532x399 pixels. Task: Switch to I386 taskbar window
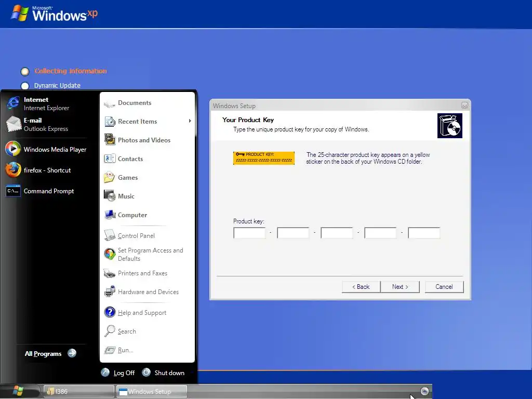point(79,391)
